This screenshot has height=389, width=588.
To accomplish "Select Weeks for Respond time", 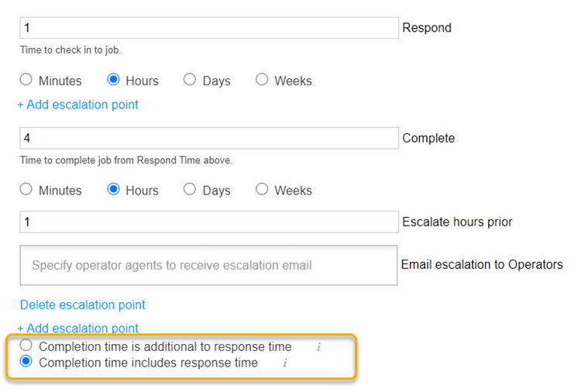I will 262,80.
